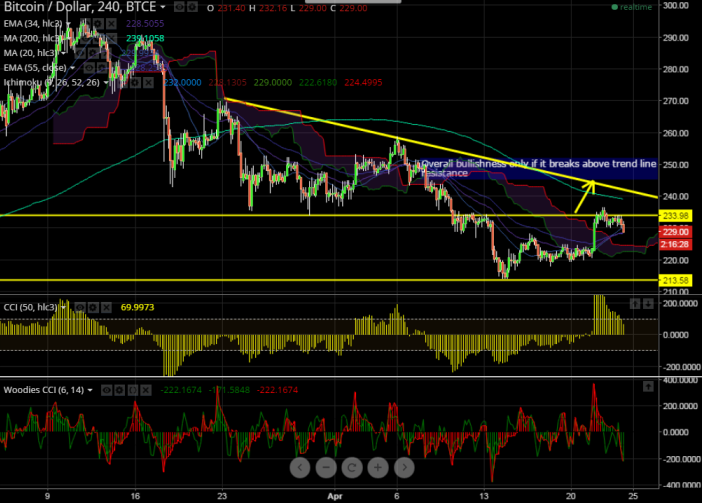Expand the Ichimoku indicator dropdown arrow
702x503 pixels.
(106, 82)
